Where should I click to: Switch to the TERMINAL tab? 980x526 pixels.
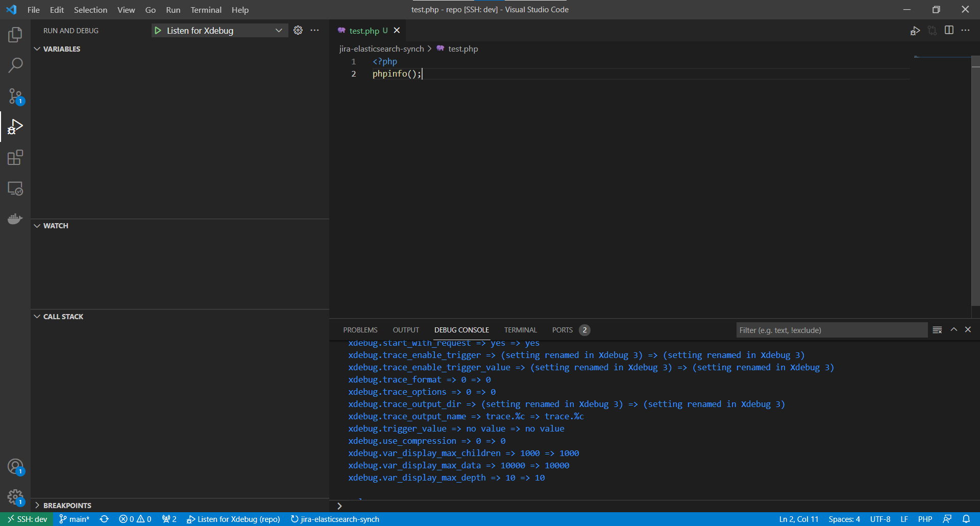click(x=520, y=330)
